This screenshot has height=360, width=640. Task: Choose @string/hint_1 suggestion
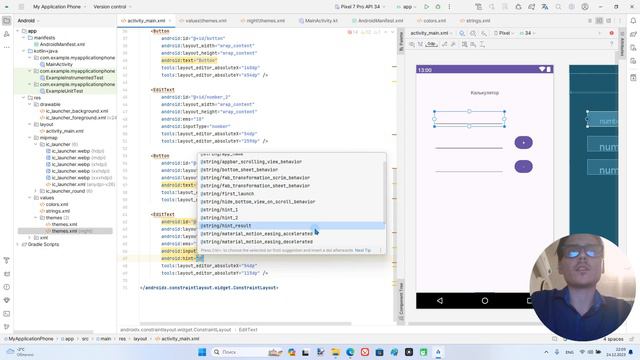click(x=291, y=210)
